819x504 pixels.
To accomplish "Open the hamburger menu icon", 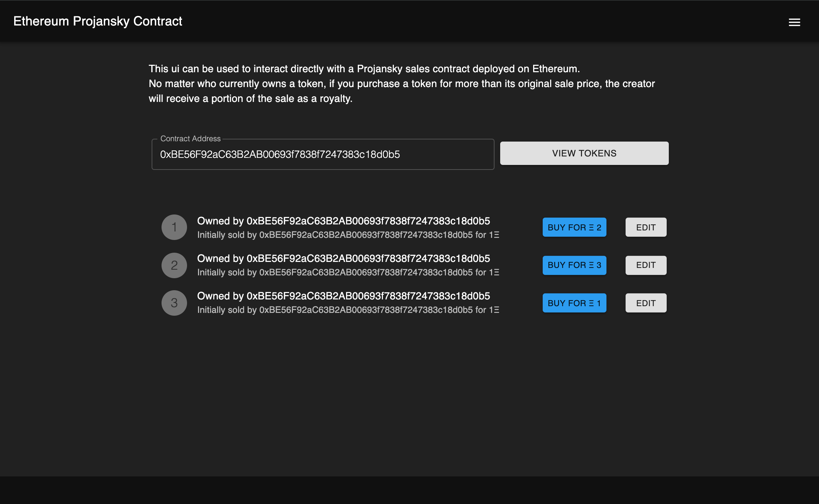I will tap(794, 22).
